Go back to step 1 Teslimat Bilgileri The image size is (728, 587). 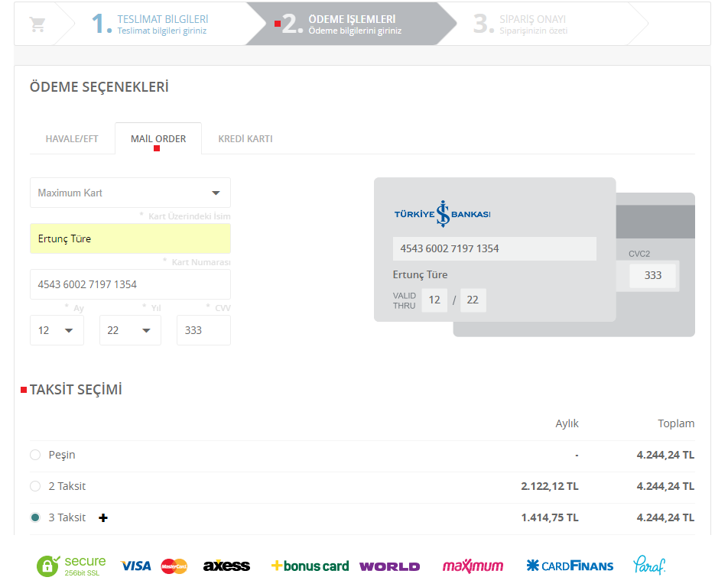point(151,24)
